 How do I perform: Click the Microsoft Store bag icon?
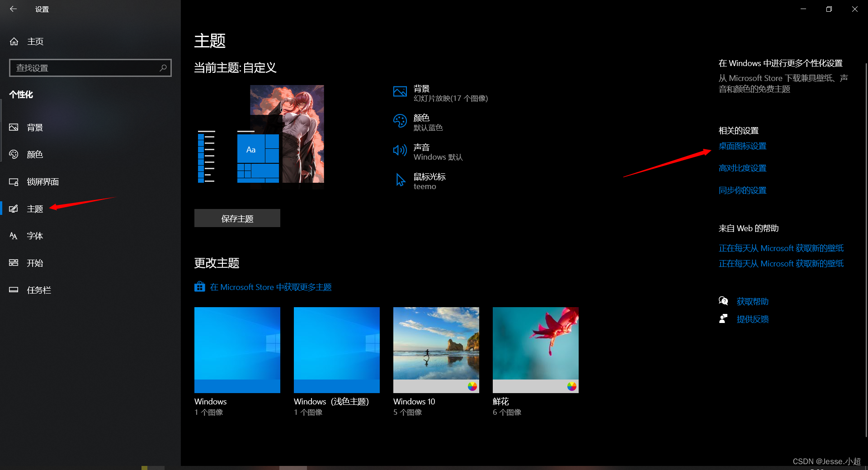click(200, 287)
